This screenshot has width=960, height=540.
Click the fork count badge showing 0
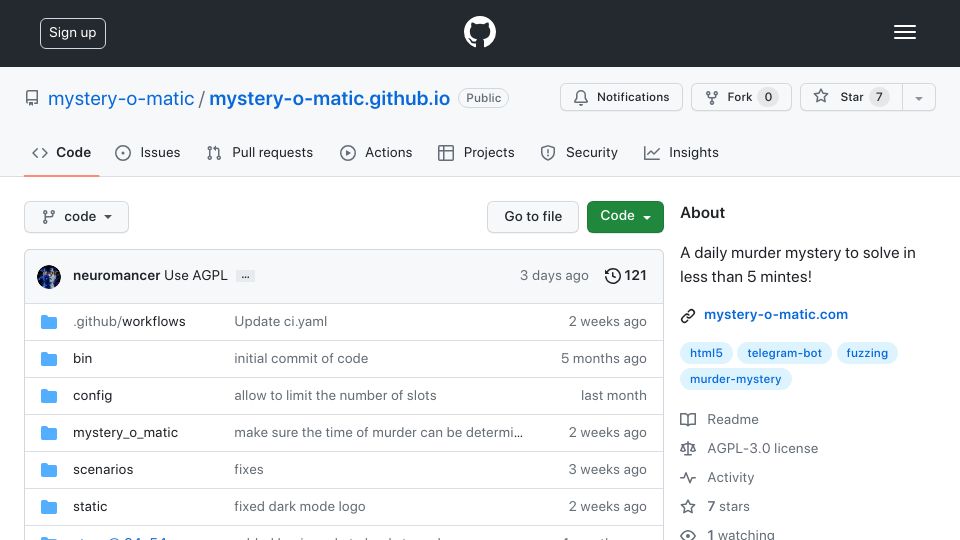[768, 97]
